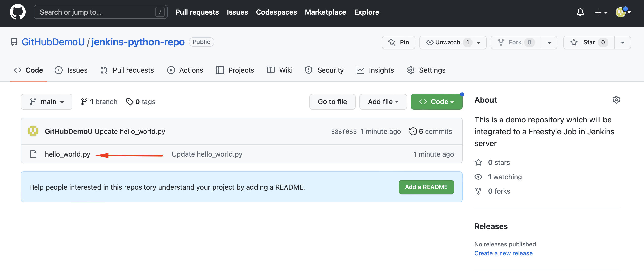Click the GitHubDemoU commit author avatar
The width and height of the screenshot is (644, 279).
point(33,131)
